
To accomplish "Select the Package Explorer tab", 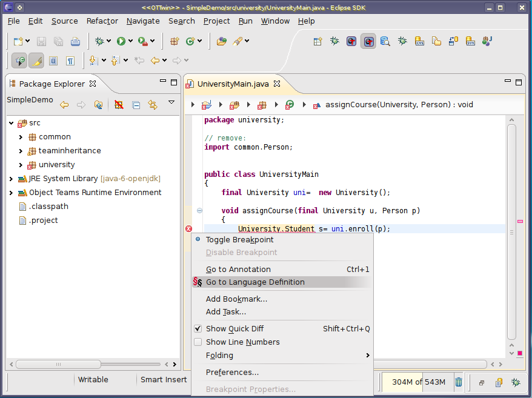I will tap(52, 84).
